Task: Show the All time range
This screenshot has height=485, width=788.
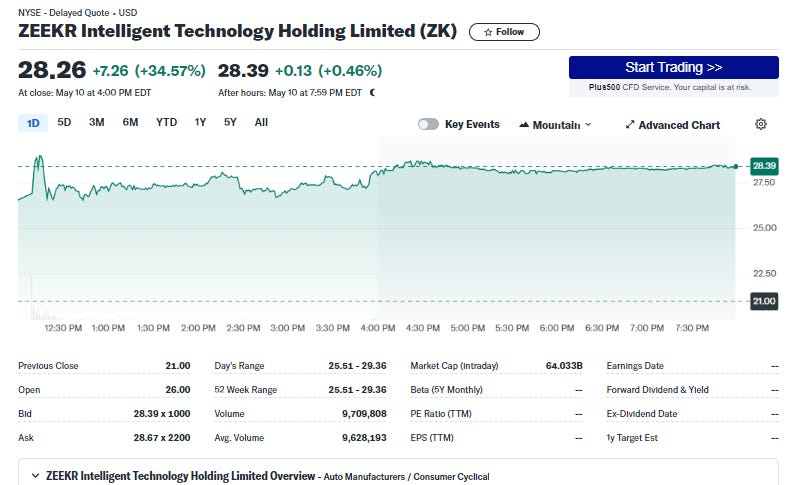Action: [261, 122]
